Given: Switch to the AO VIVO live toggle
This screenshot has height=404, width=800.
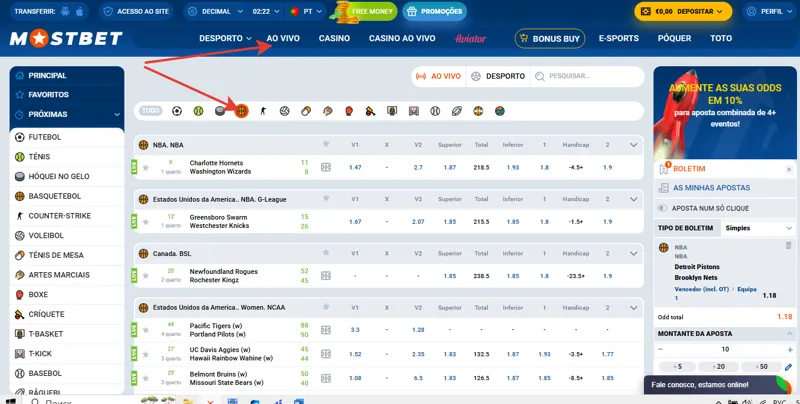Looking at the screenshot, I should 438,76.
